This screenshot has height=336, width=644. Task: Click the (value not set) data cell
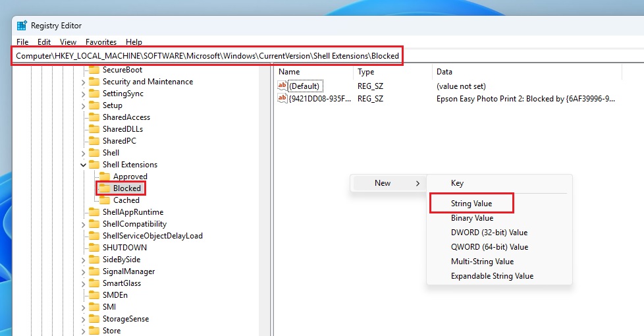(x=461, y=86)
